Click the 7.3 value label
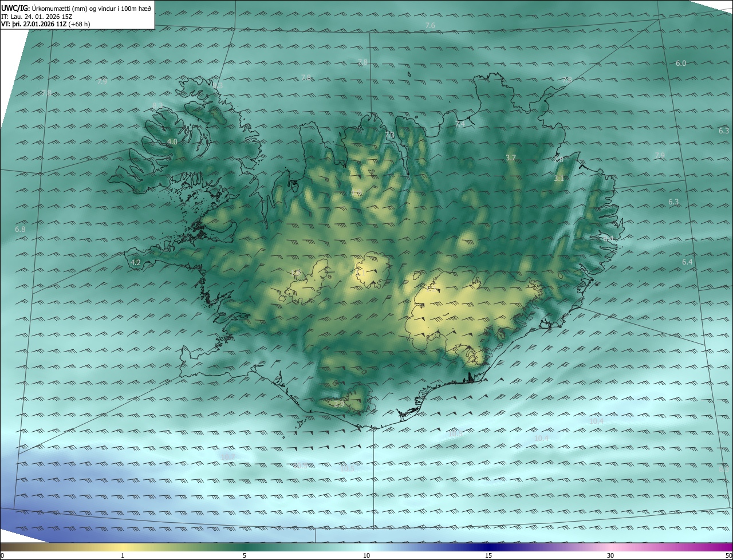The height and width of the screenshot is (560, 733). tap(389, 135)
